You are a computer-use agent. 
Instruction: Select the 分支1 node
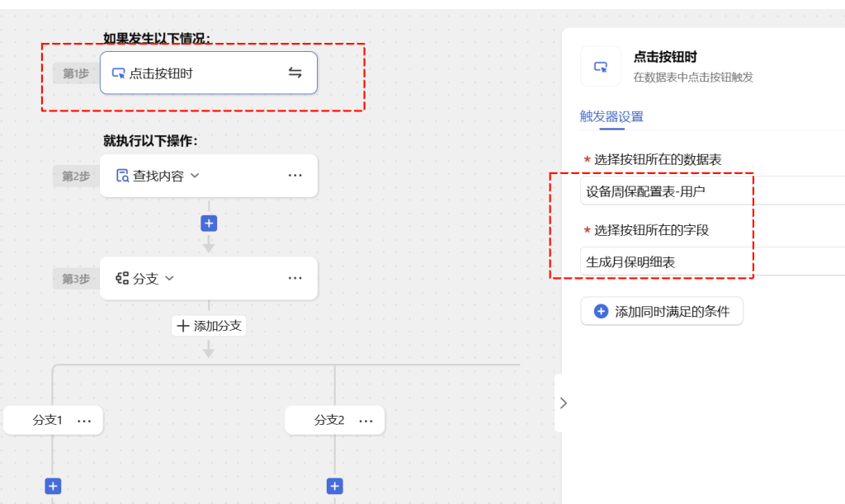point(53,420)
